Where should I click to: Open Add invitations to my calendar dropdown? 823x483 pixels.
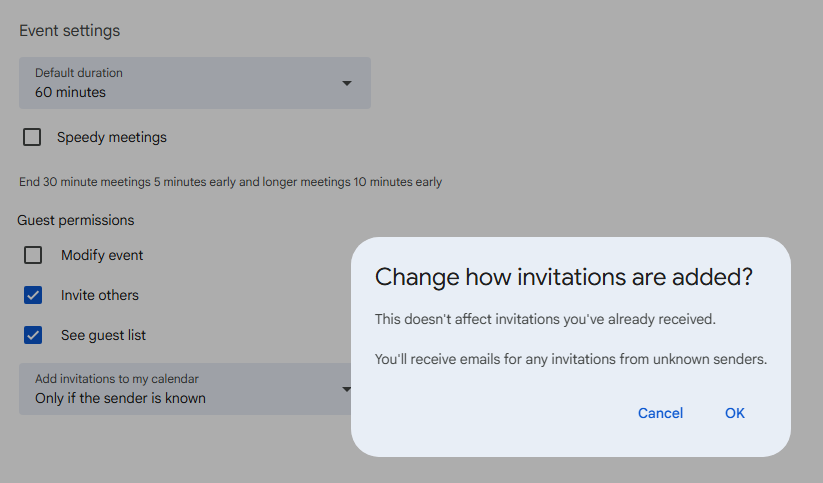[x=185, y=389]
